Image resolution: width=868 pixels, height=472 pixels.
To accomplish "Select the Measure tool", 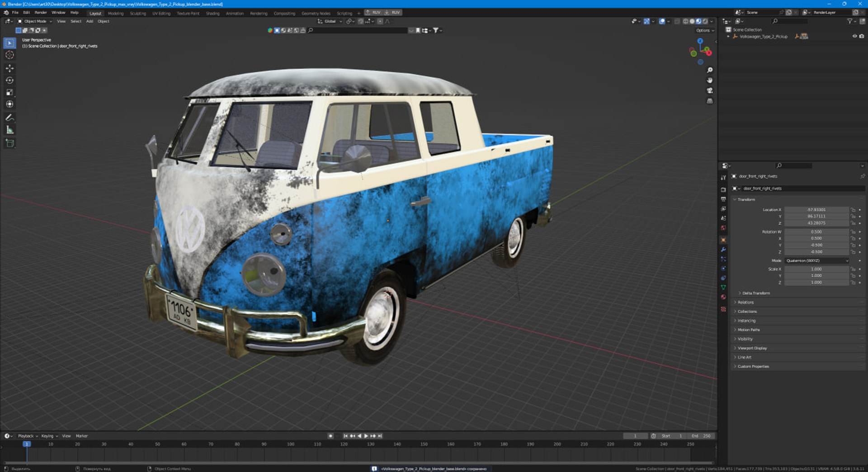I will [9, 130].
